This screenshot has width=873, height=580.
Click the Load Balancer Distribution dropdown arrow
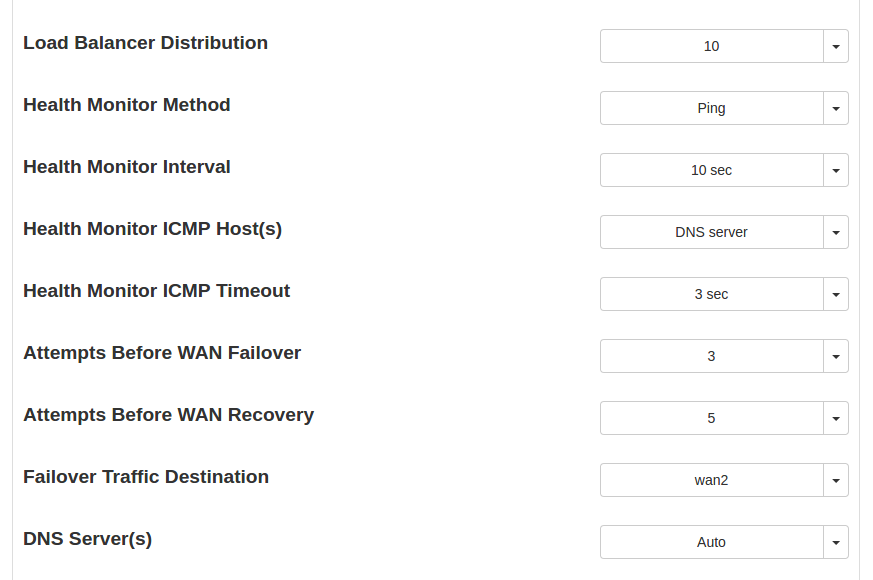tap(836, 46)
